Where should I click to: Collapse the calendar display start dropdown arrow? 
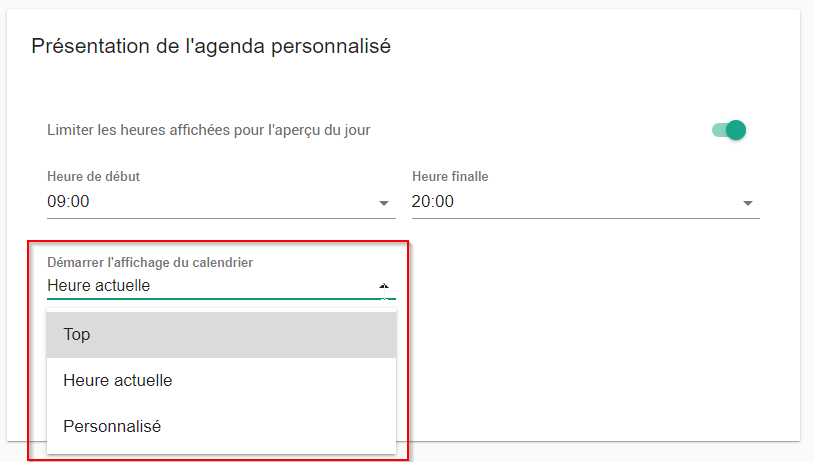pos(384,286)
